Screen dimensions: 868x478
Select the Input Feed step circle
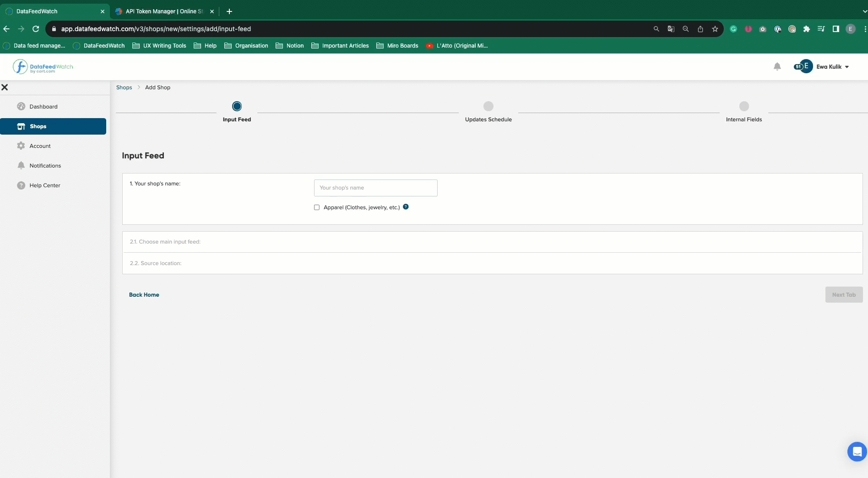(237, 106)
